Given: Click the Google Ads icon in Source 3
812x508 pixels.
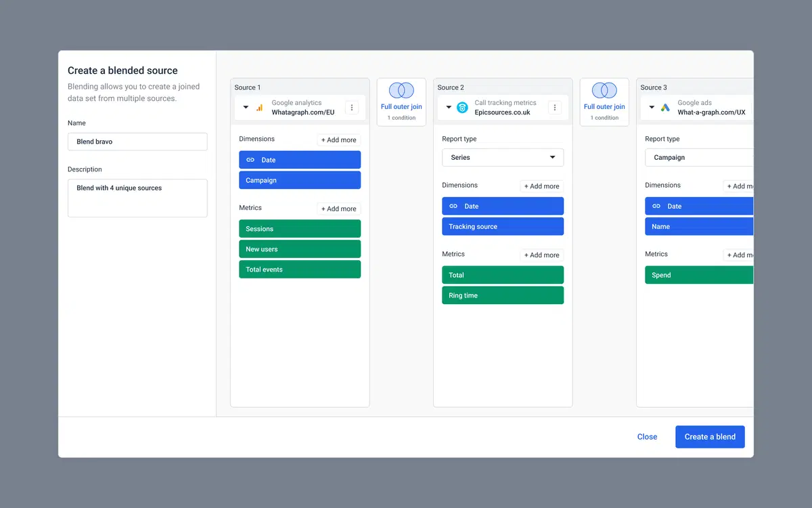Looking at the screenshot, I should click(x=666, y=107).
